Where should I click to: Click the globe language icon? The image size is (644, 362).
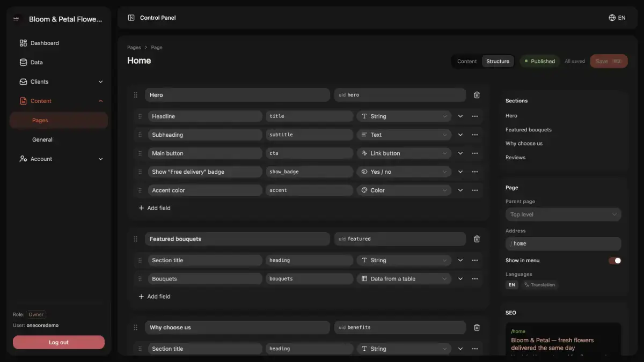tap(612, 18)
